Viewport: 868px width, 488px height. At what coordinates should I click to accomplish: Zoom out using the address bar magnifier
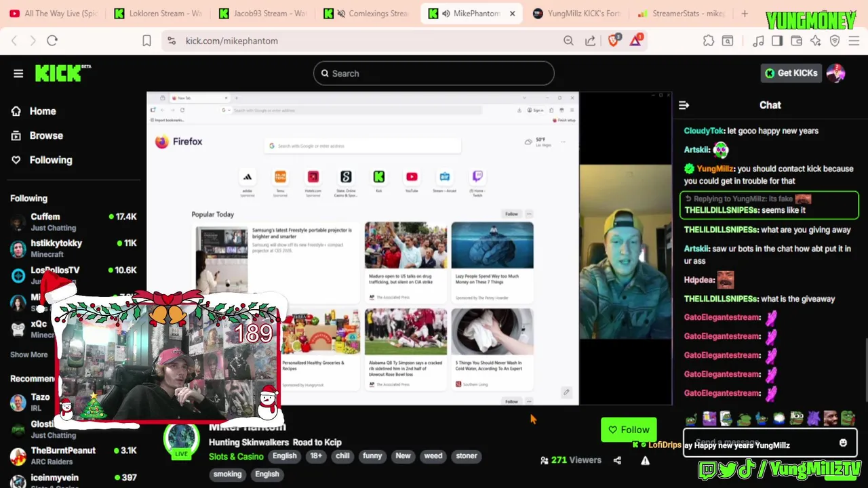[x=568, y=41]
